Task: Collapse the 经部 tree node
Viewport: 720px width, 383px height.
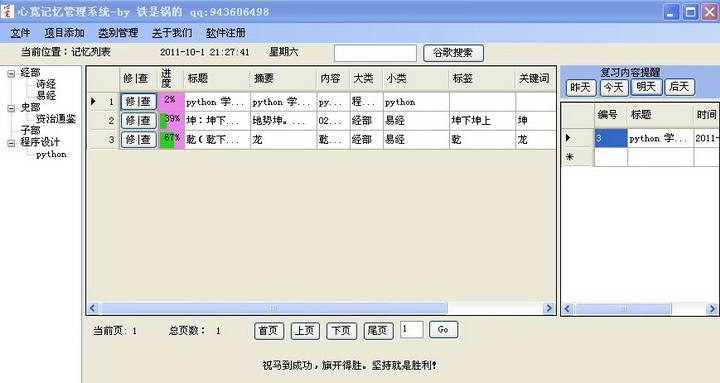Action: tap(11, 73)
